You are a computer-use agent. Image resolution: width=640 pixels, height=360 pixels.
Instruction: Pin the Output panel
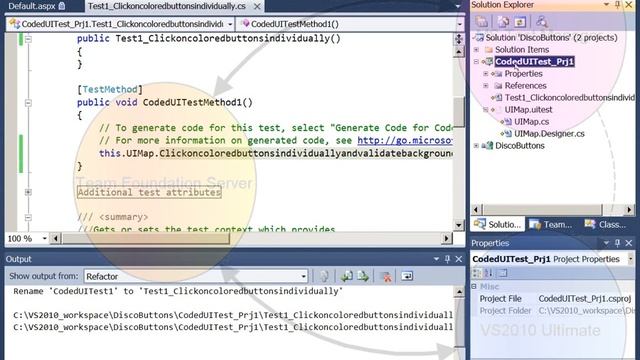[447, 259]
